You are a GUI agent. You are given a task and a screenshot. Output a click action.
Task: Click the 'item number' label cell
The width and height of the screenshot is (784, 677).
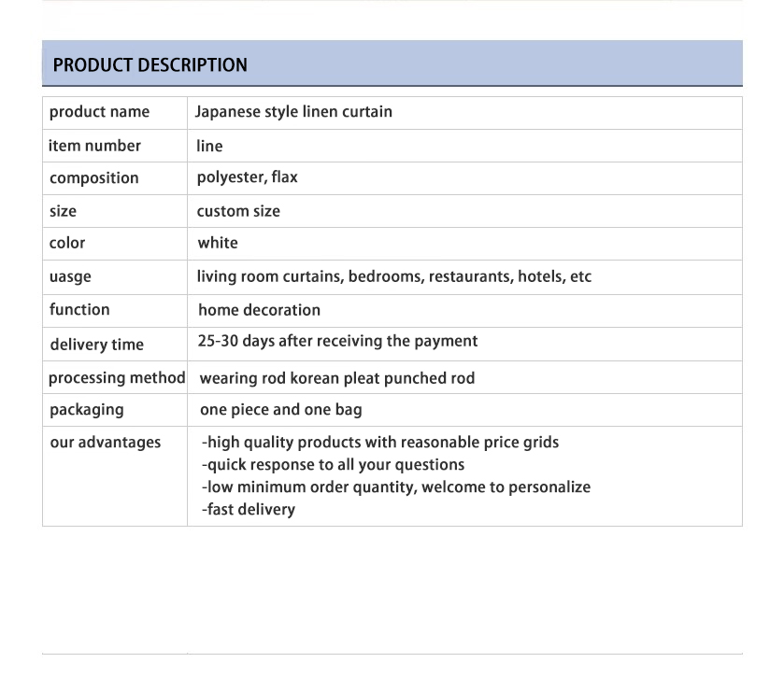coord(94,146)
